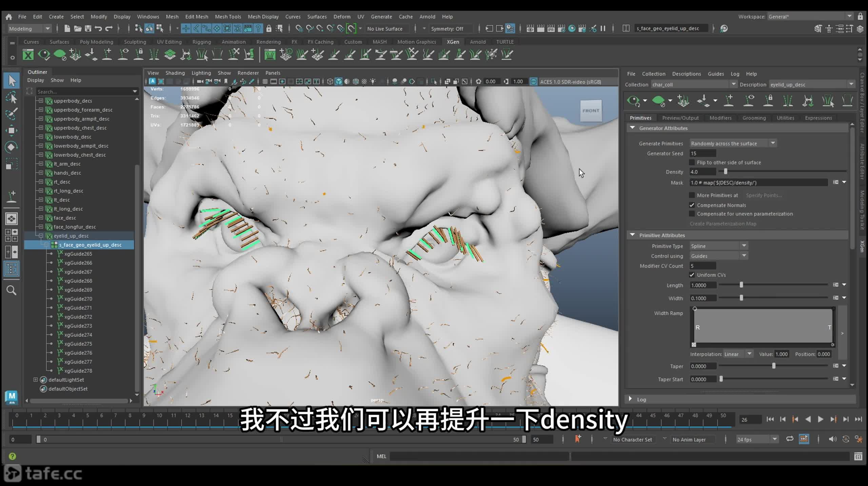Expand face_longfur_desc in Outliner
868x486 pixels.
tap(41, 227)
